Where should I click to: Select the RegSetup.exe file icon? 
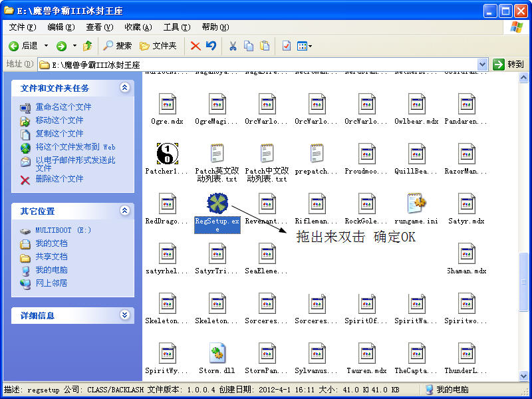(217, 203)
